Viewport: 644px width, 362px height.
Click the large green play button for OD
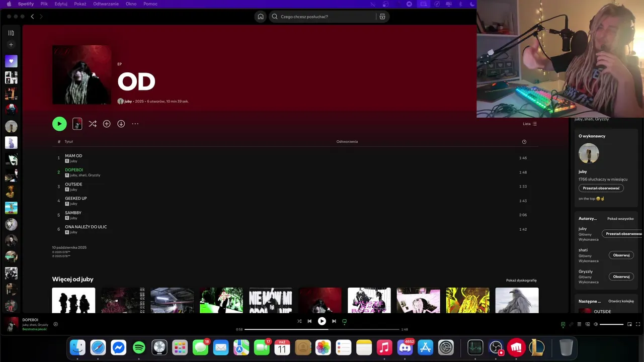click(59, 124)
